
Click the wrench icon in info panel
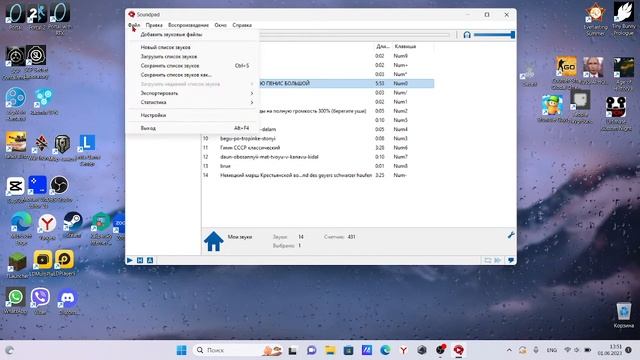pos(511,235)
